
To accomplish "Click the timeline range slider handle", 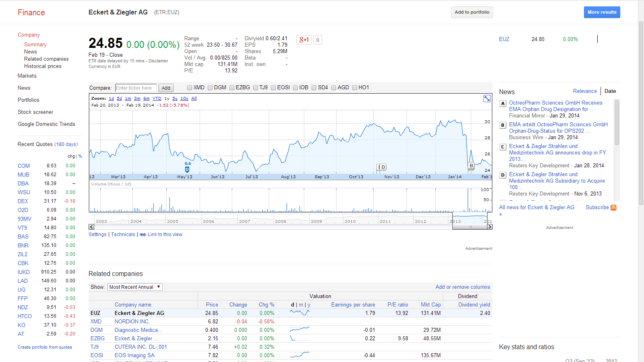I will pyautogui.click(x=470, y=227).
